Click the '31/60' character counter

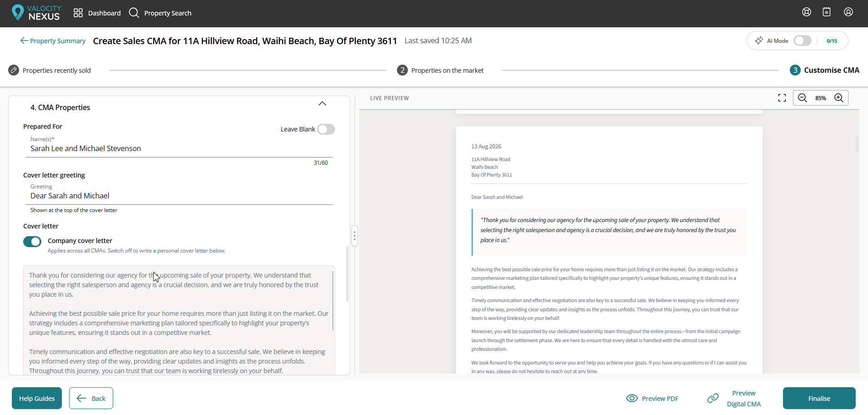(321, 162)
